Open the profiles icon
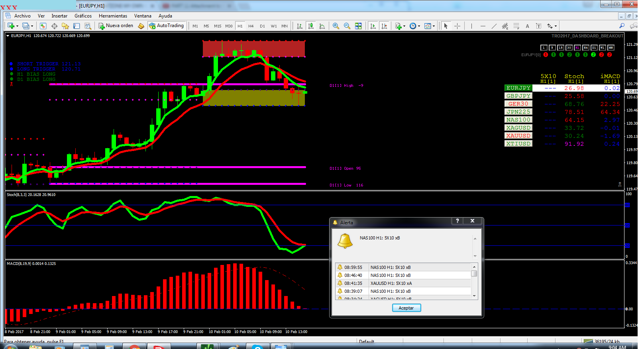This screenshot has width=644, height=349. coord(26,26)
